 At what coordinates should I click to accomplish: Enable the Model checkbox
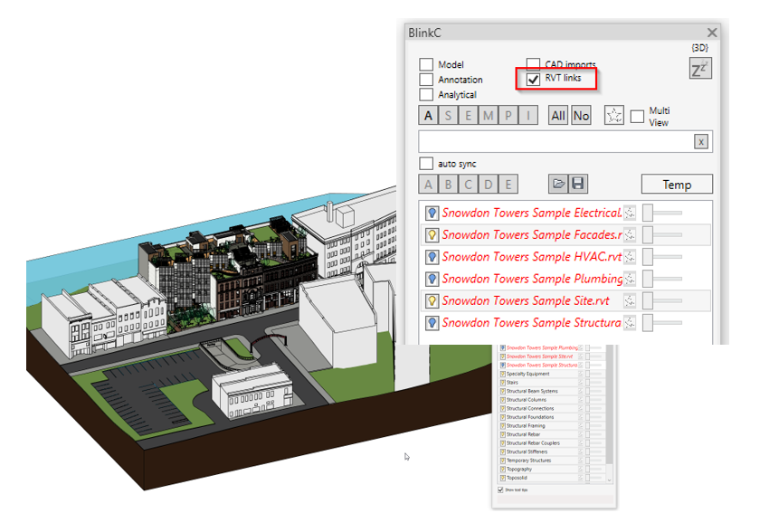pos(426,64)
